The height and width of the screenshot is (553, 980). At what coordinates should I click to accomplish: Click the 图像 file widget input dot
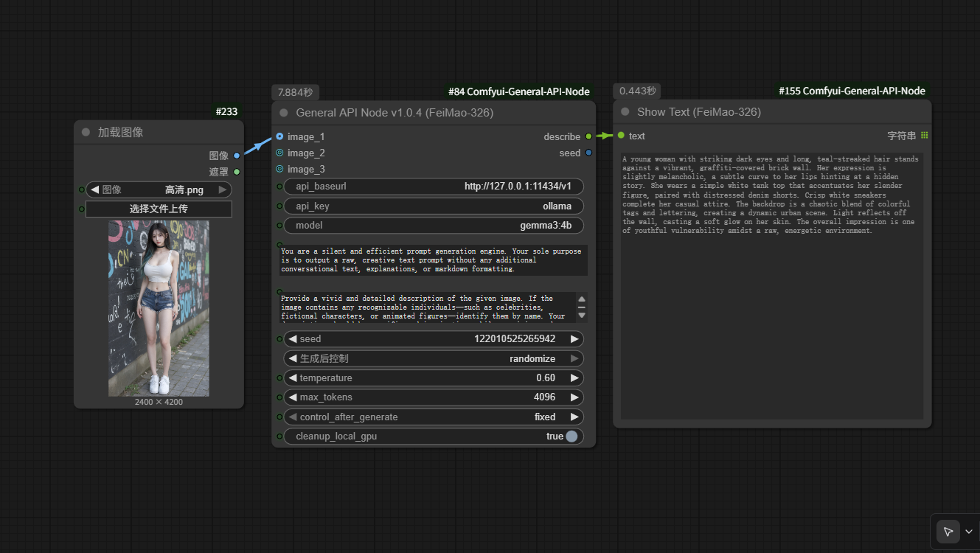pos(81,189)
